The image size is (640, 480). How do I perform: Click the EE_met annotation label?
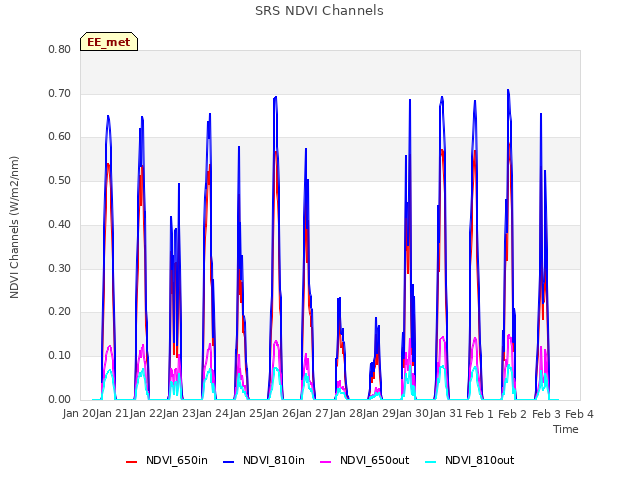coord(109,42)
